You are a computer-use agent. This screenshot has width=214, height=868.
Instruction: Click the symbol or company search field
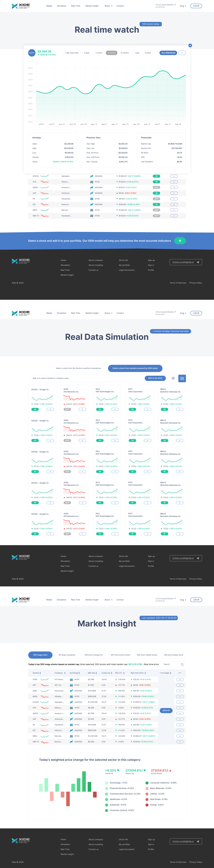[x=86, y=378]
